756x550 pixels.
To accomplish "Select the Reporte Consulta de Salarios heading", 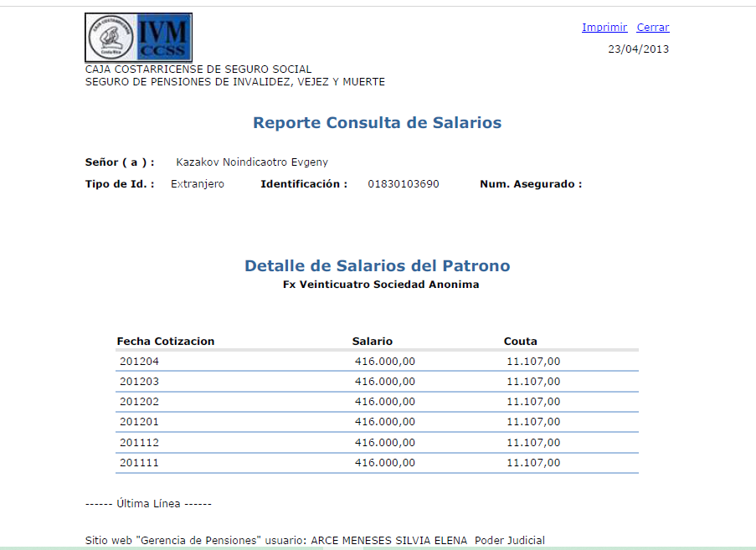I will (x=377, y=123).
